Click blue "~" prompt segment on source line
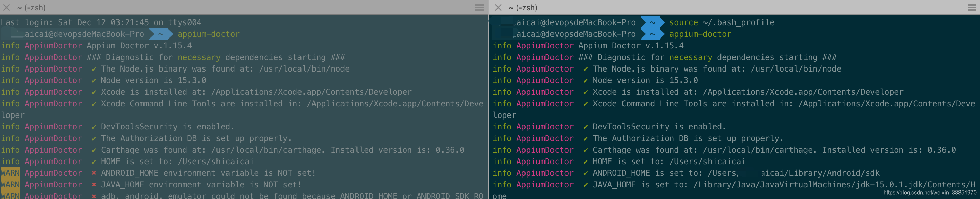 (x=653, y=22)
